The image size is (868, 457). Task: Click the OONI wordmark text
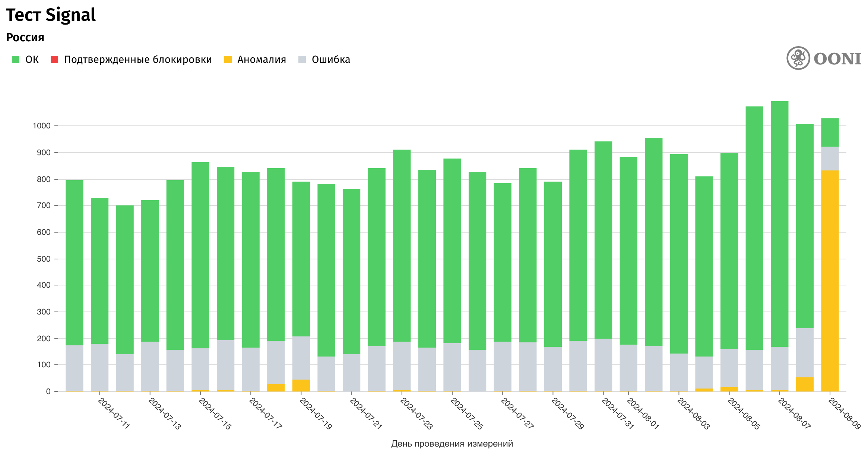pos(837,59)
